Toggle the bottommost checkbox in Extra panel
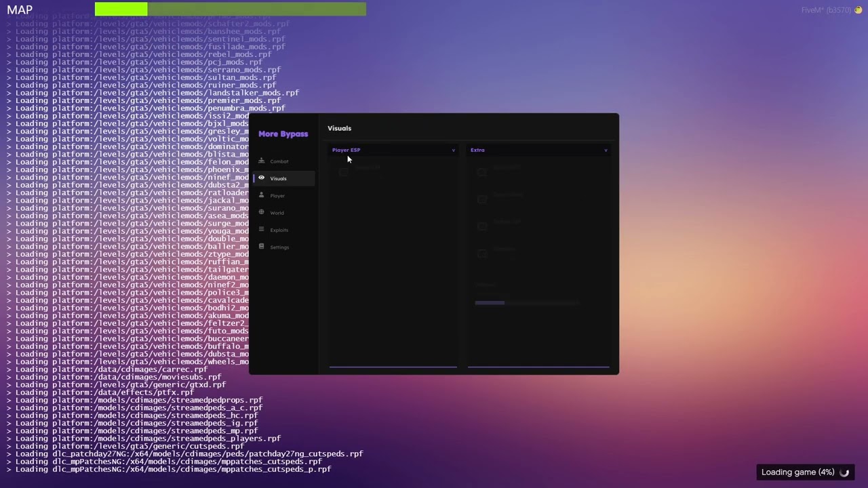Viewport: 868px width, 488px height. pos(481,253)
